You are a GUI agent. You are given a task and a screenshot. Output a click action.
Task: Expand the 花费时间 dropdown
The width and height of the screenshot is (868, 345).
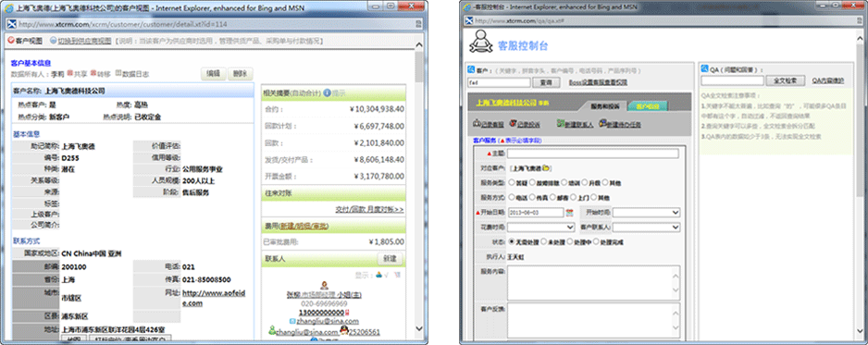point(541,227)
